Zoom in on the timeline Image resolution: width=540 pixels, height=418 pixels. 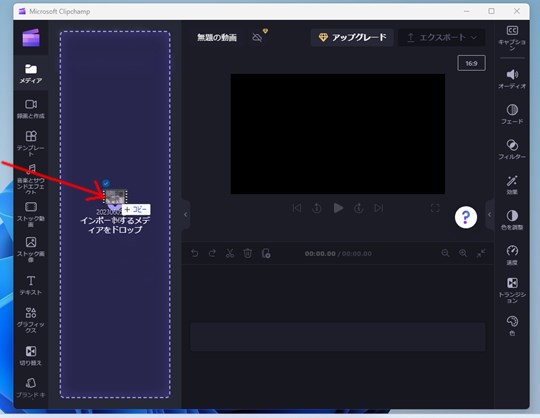(x=463, y=253)
